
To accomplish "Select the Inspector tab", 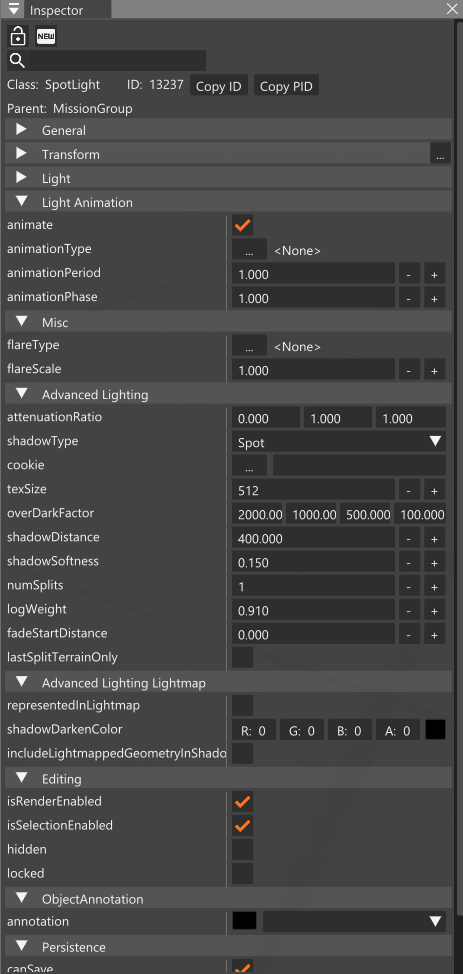I will click(56, 10).
